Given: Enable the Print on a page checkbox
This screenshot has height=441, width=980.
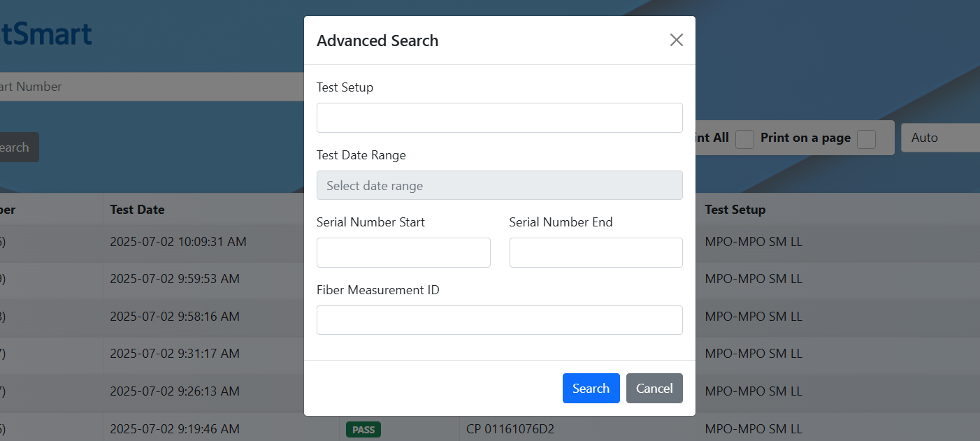Looking at the screenshot, I should tap(866, 138).
